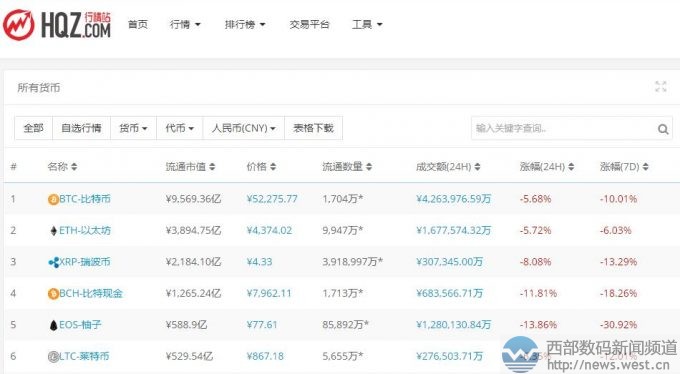Click the EOS coin icon
Viewport: 680px width, 374px height.
[53, 325]
